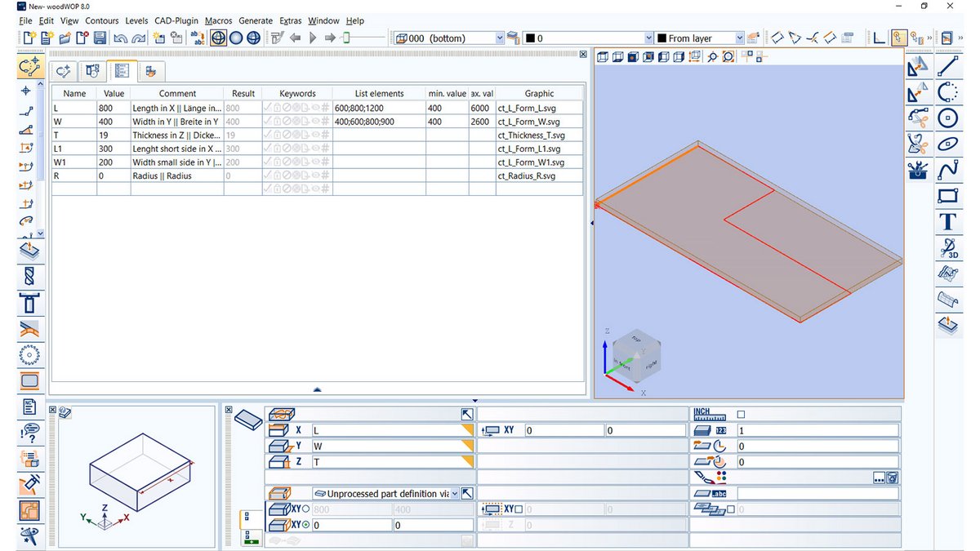This screenshot has width=980, height=551.
Task: Click the zoom slider handle in toolbar
Action: point(346,38)
